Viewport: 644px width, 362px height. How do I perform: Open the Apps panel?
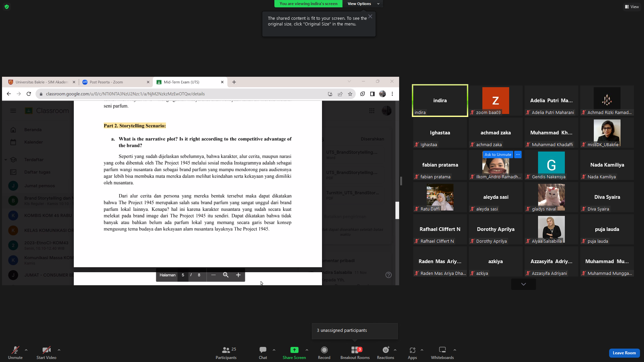coord(412,353)
